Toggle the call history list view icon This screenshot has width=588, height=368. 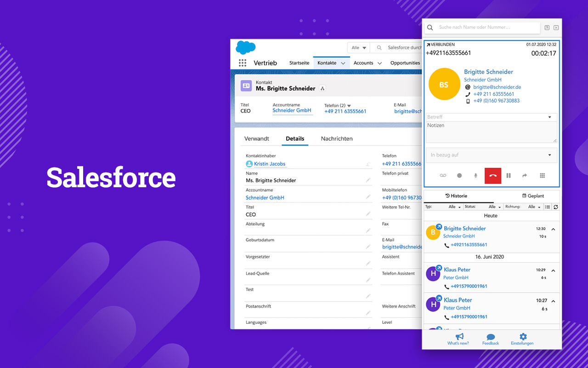pos(548,207)
